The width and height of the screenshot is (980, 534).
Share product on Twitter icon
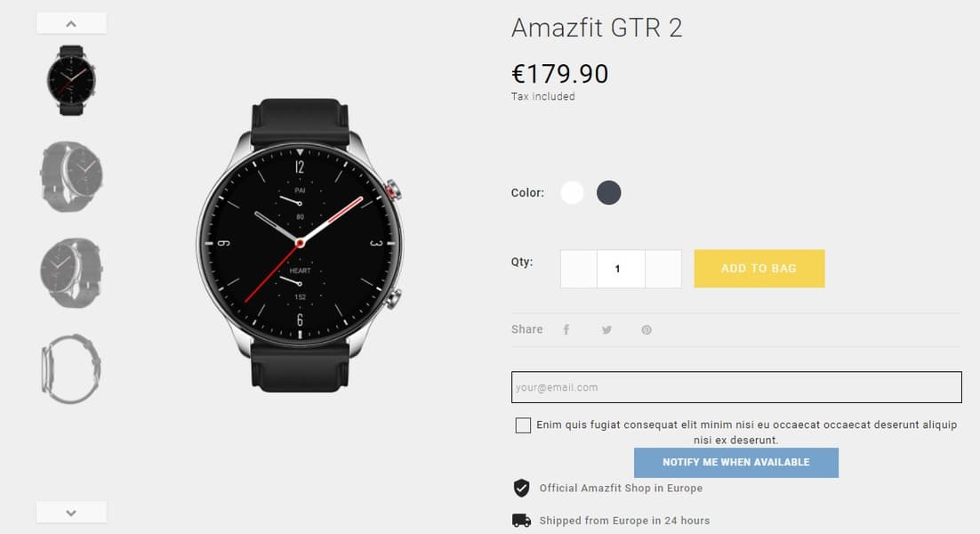pos(606,329)
